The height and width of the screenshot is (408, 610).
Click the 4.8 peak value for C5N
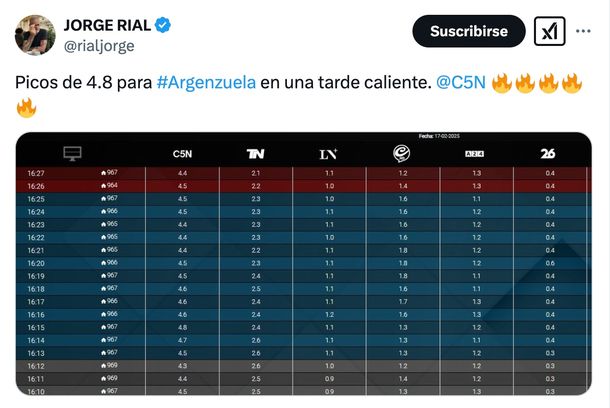[182, 327]
